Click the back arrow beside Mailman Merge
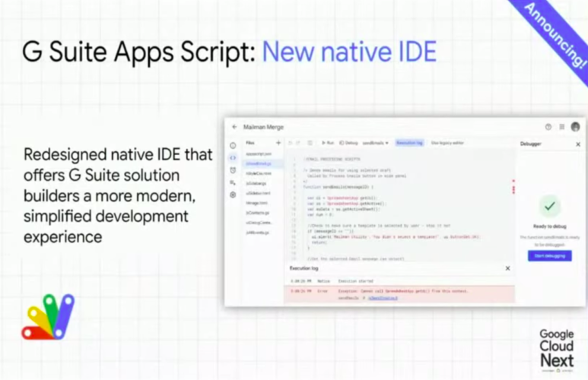The width and height of the screenshot is (588, 380). 234,127
